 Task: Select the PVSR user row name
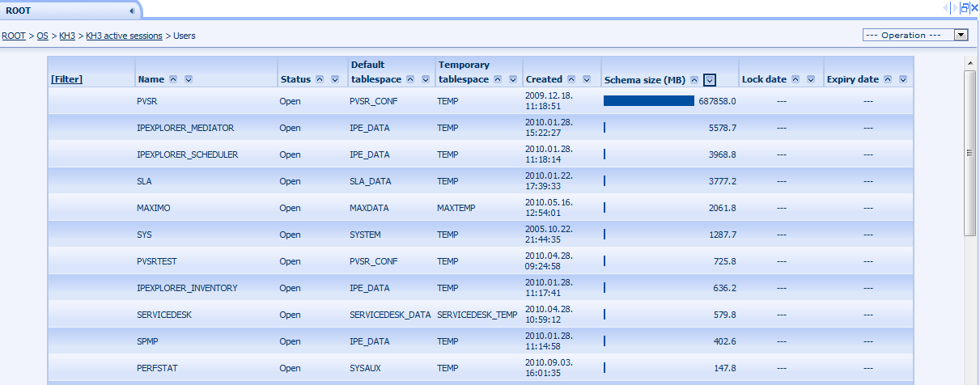(x=146, y=101)
